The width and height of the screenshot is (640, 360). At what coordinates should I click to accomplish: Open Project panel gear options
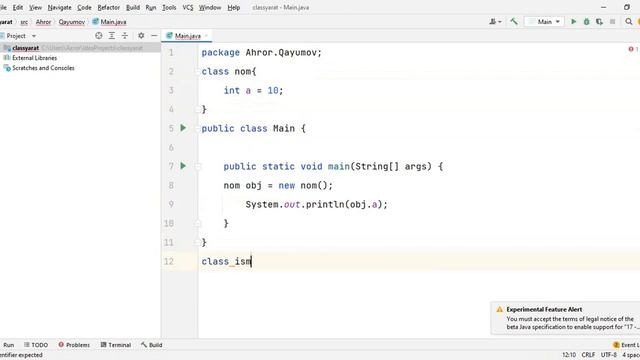[x=141, y=36]
